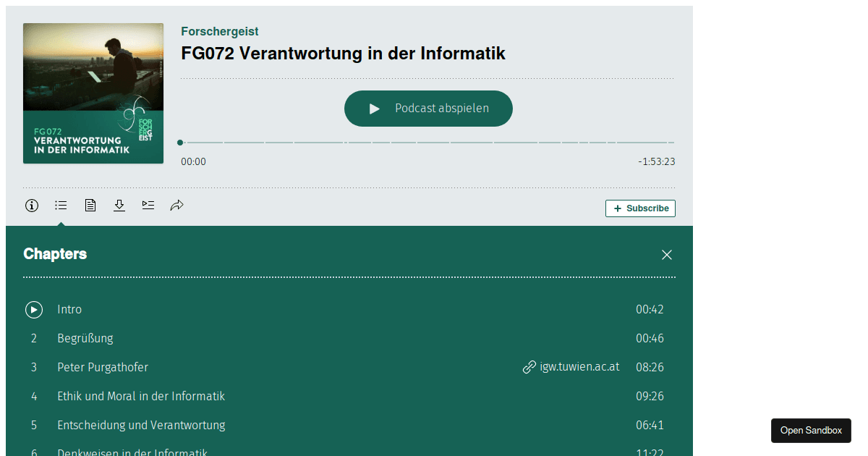Screen dimensions: 868x456
Task: Open the playlist icon tab
Action: pos(148,206)
